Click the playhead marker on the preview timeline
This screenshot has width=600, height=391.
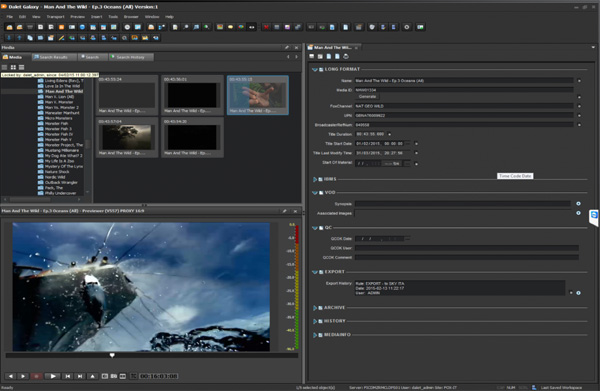112,355
